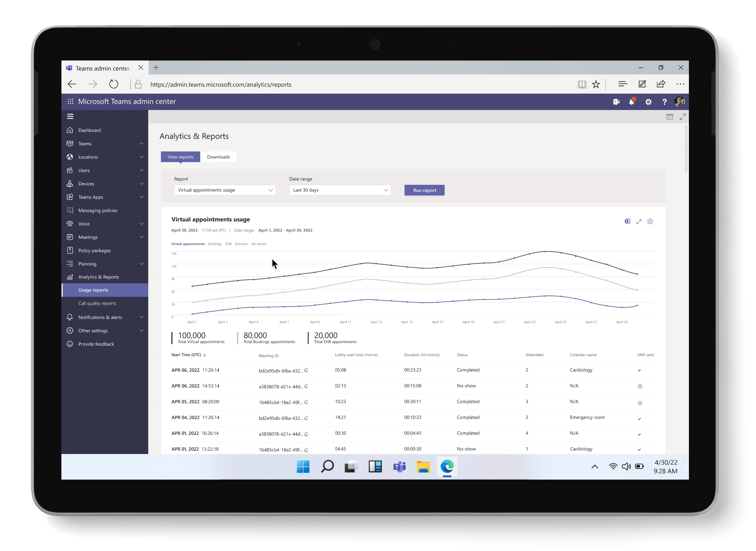Screen dimensions: 756x551
Task: Click the Run report button
Action: (x=424, y=190)
